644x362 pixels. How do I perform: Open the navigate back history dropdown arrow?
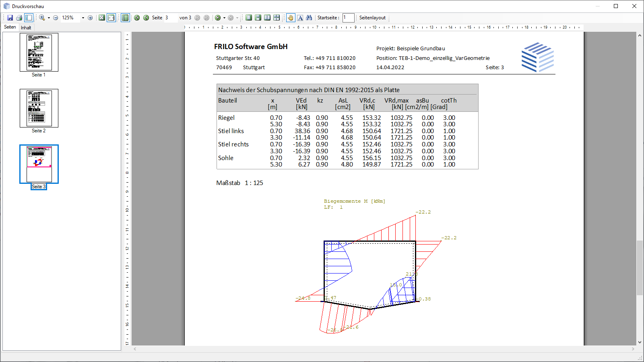pos(224,18)
